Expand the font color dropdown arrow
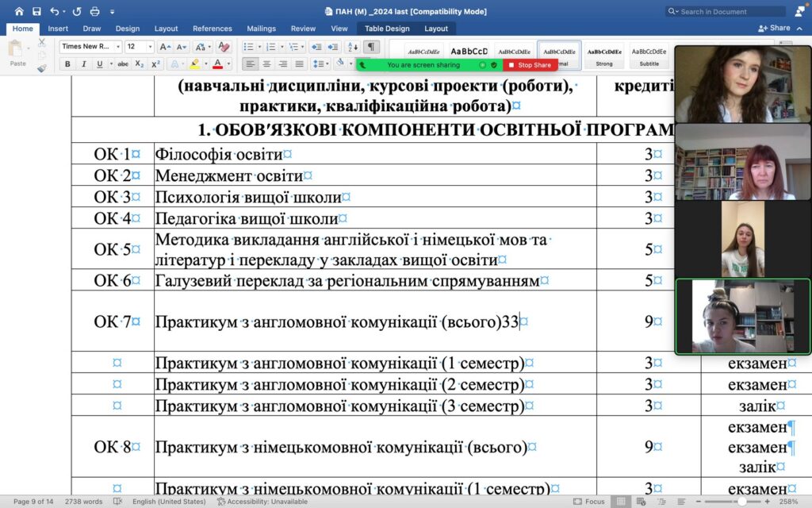The width and height of the screenshot is (812, 508). click(x=228, y=64)
